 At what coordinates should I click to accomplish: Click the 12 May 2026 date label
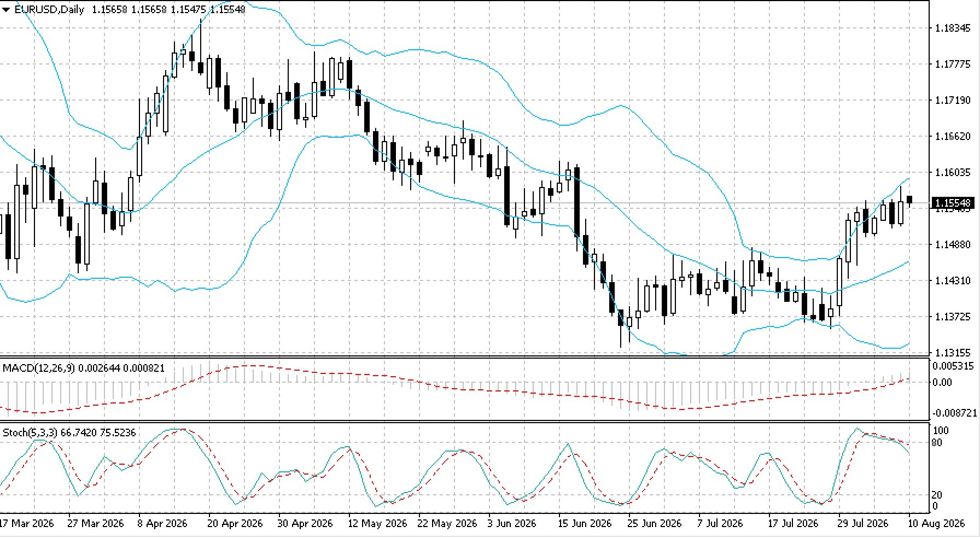pyautogui.click(x=377, y=524)
